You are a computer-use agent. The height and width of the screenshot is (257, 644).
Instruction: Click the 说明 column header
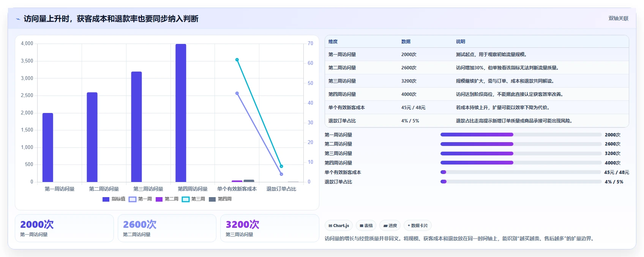[461, 42]
